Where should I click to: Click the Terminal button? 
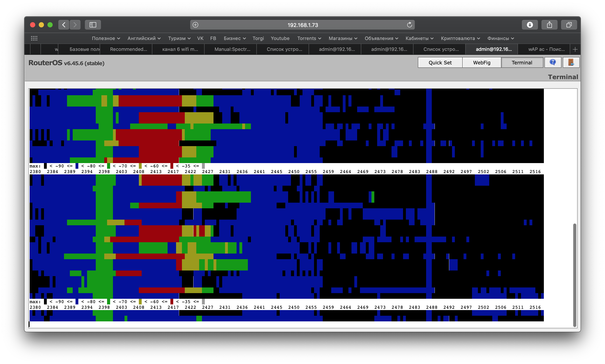point(522,63)
